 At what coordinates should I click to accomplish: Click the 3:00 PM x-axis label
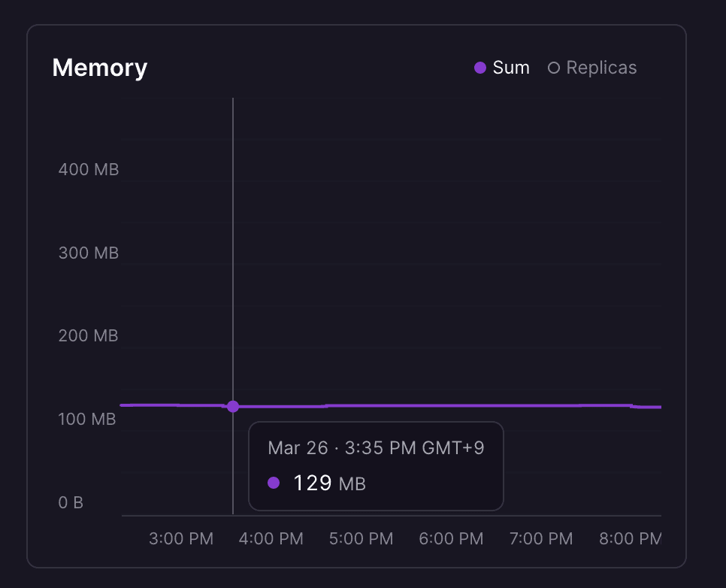tap(181, 538)
